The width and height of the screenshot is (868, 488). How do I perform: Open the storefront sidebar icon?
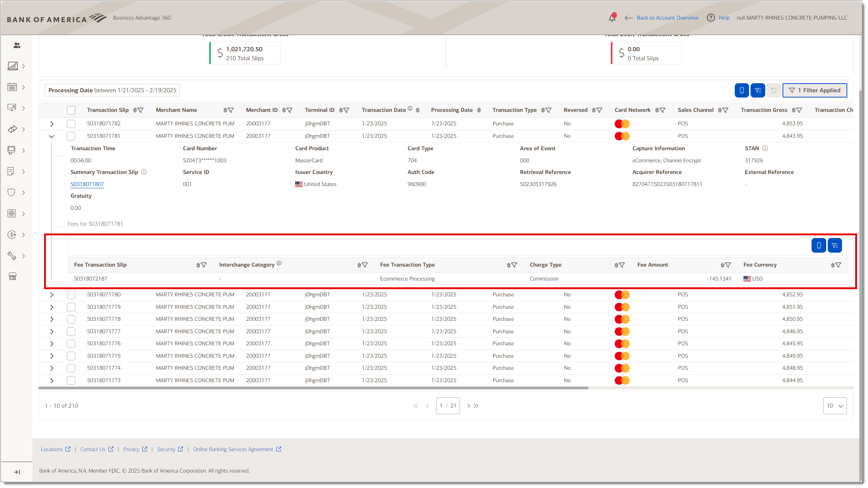12,276
